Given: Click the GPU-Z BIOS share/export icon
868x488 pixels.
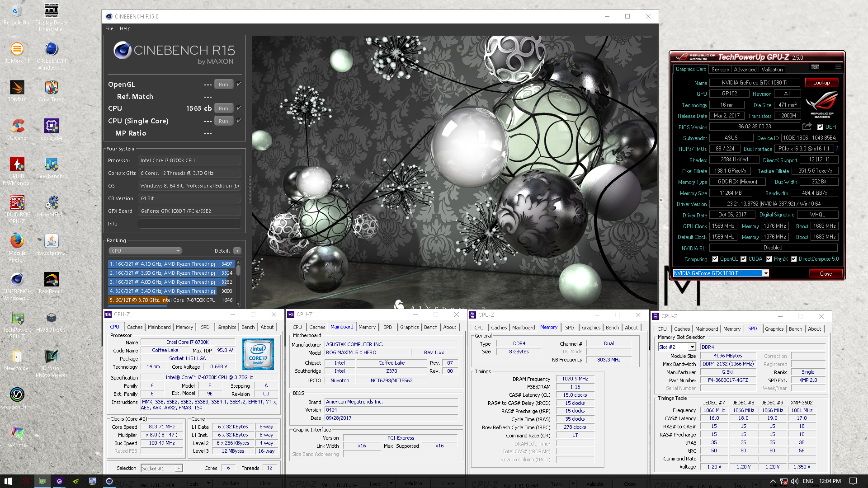Looking at the screenshot, I should pos(807,127).
